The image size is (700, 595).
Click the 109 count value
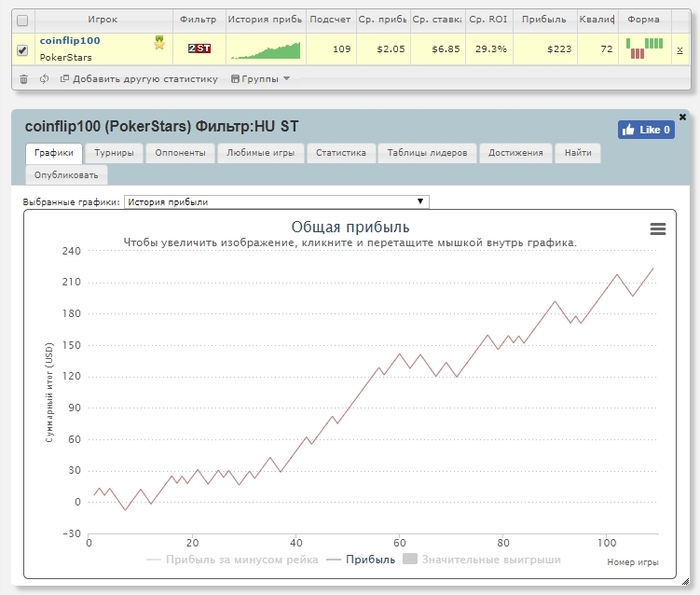pyautogui.click(x=342, y=49)
